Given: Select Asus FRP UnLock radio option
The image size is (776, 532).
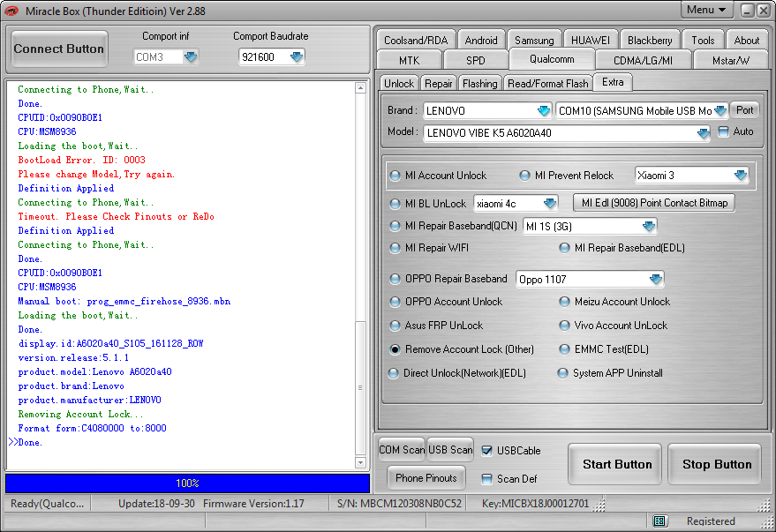Looking at the screenshot, I should 395,326.
